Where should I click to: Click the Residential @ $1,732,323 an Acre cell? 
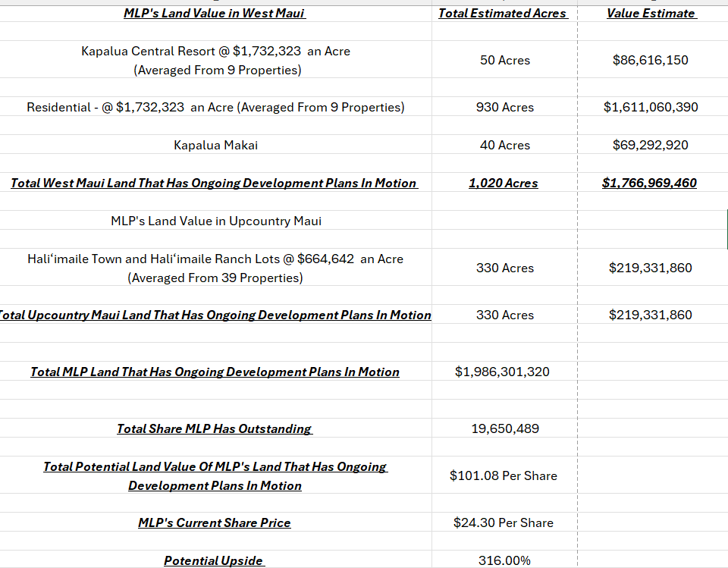tap(216, 107)
